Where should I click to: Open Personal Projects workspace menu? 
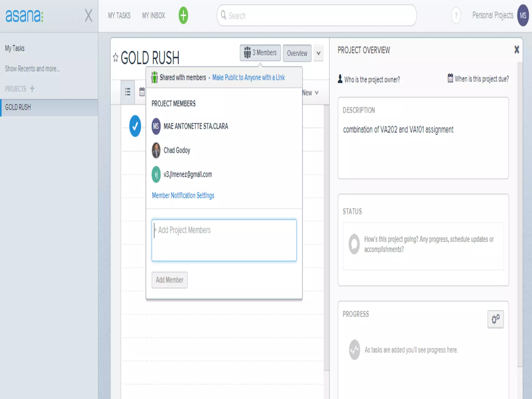click(493, 16)
